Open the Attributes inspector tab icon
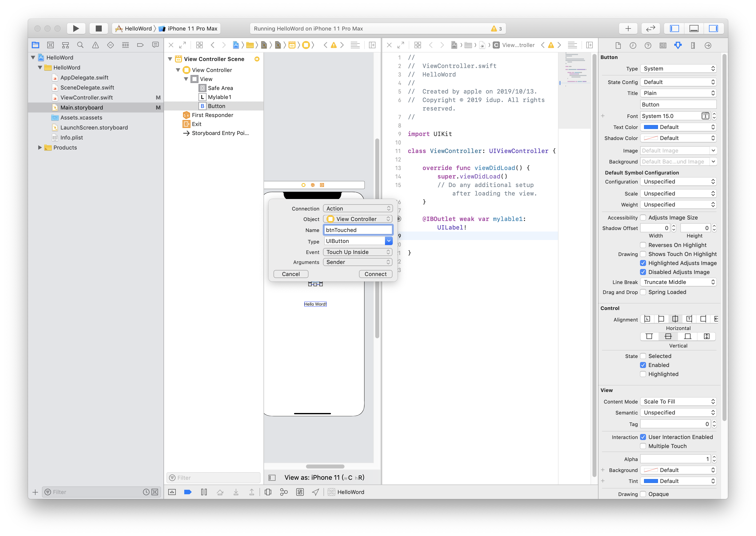This screenshot has width=756, height=536. click(678, 45)
